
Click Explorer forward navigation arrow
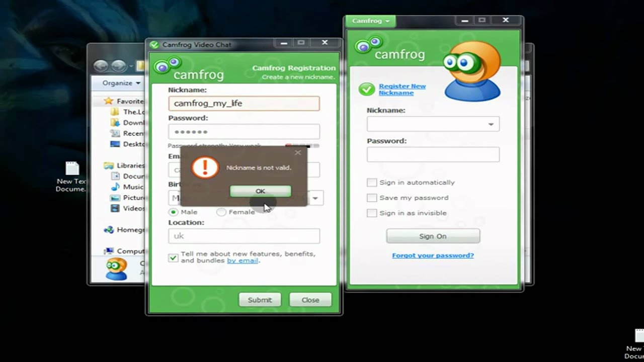click(118, 66)
